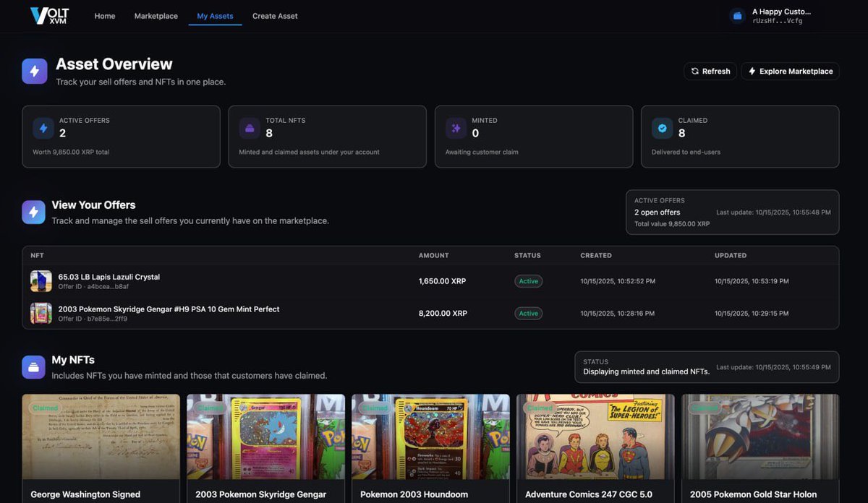Click 'Awaiting customer claim' text
Viewport: 868px width, 503px height.
pyautogui.click(x=482, y=152)
